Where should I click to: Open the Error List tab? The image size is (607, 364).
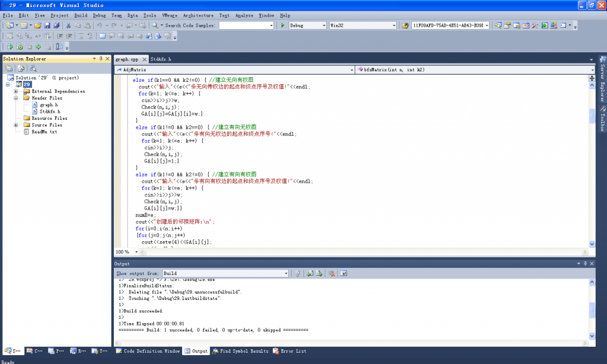tap(289, 351)
